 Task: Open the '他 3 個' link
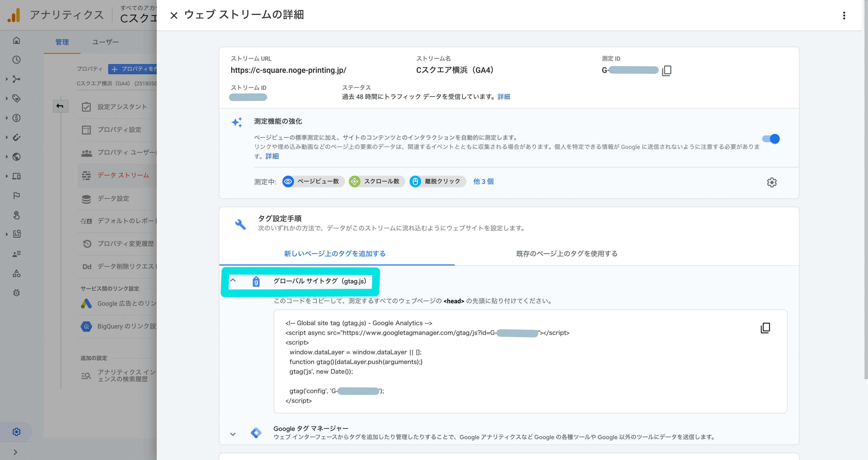point(483,181)
